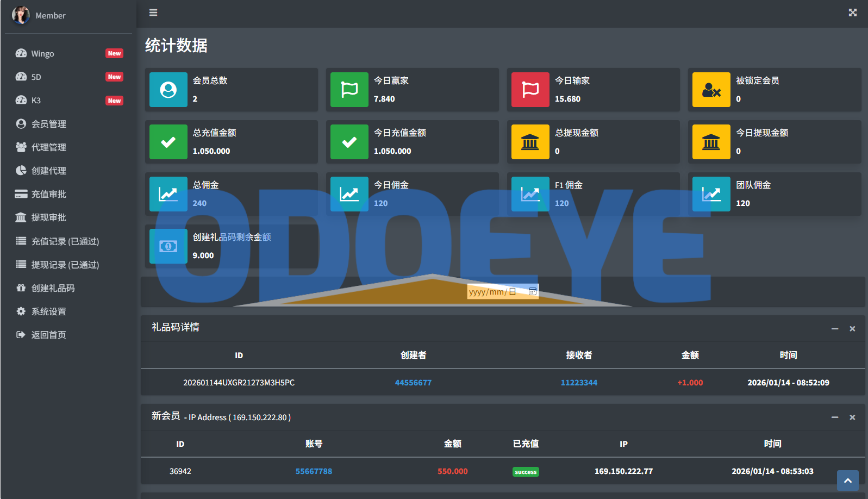Click the scroll-to-top arrow button
Viewport: 868px width, 499px height.
(847, 481)
